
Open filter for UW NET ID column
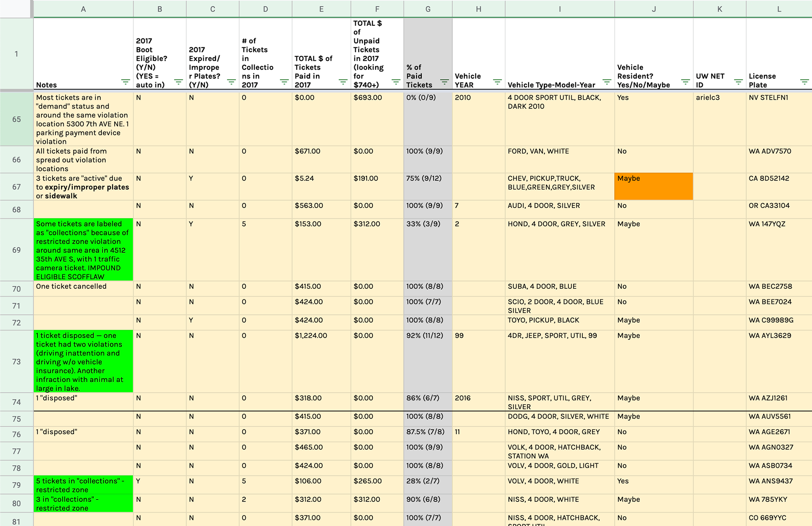[x=738, y=82]
